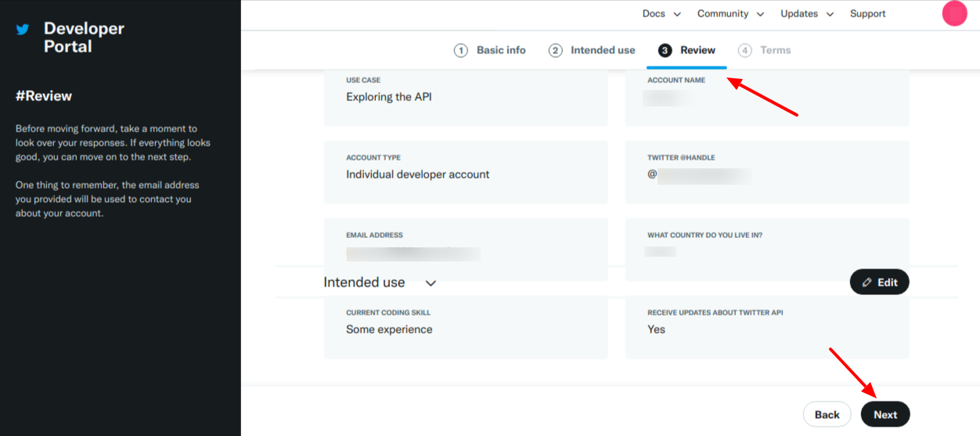Select the Terms step label

coord(775,50)
